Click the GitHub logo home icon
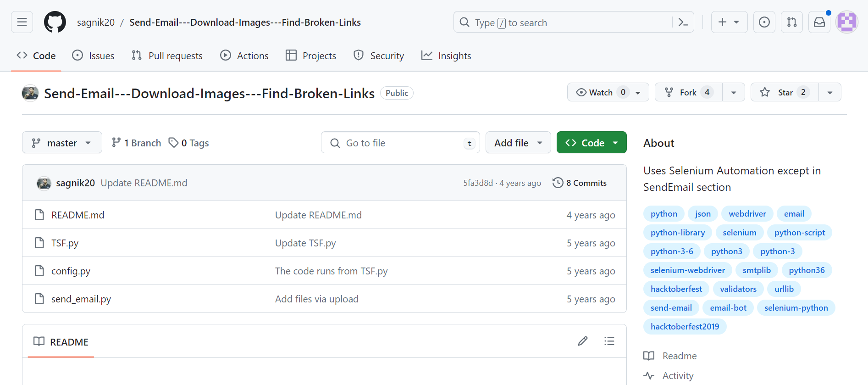868x385 pixels. point(55,22)
